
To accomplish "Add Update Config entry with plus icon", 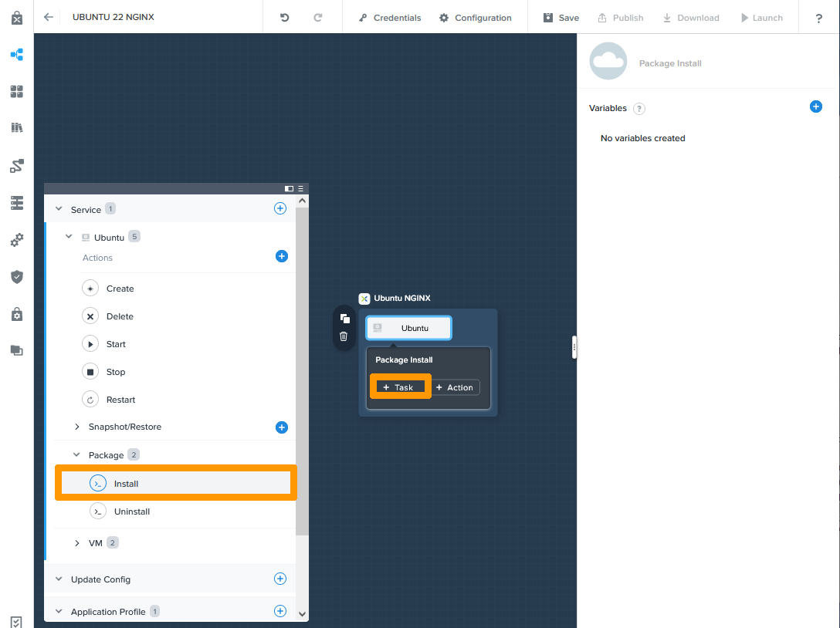I will coord(280,579).
